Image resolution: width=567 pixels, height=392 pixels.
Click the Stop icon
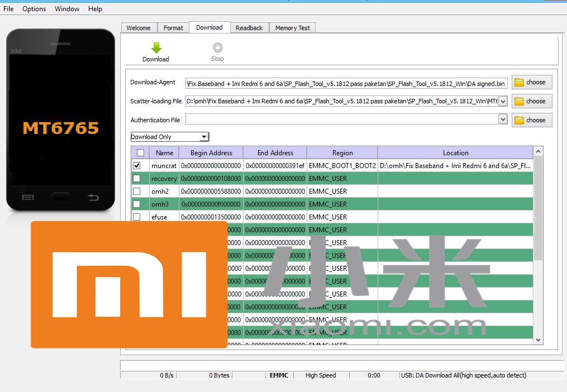[218, 47]
